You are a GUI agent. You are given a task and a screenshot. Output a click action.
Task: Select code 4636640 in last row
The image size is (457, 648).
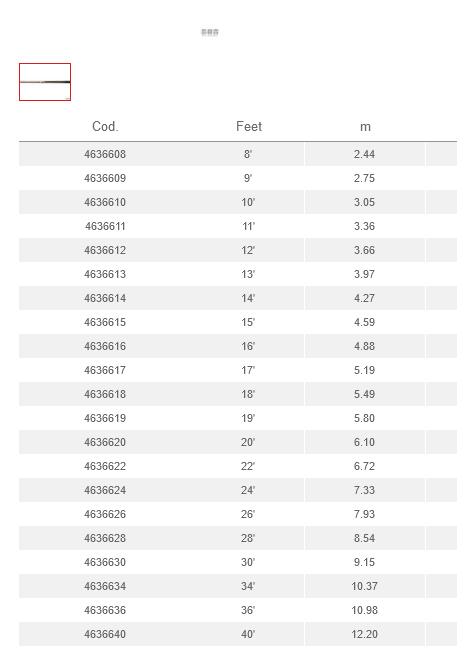[105, 634]
